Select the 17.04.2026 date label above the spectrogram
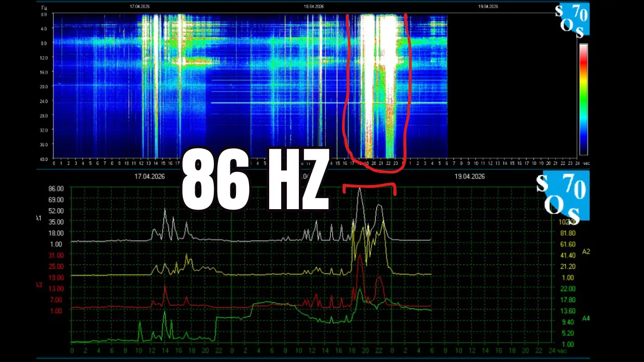The height and width of the screenshot is (362, 644). [x=139, y=7]
